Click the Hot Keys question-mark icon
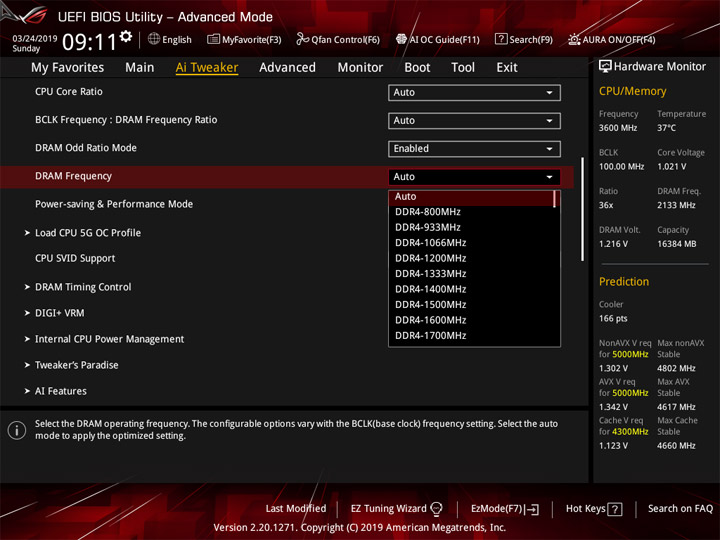The height and width of the screenshot is (540, 720). coord(614,509)
